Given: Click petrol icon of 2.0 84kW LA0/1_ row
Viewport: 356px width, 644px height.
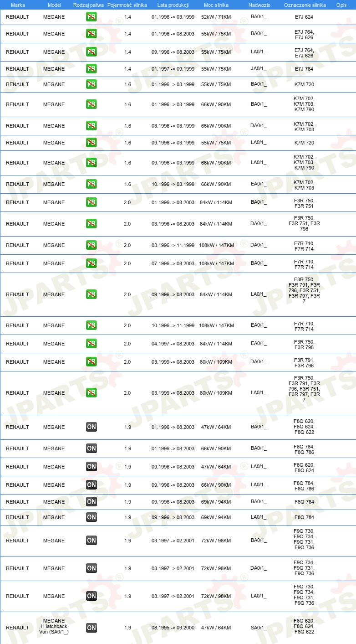Looking at the screenshot, I should point(92,294).
